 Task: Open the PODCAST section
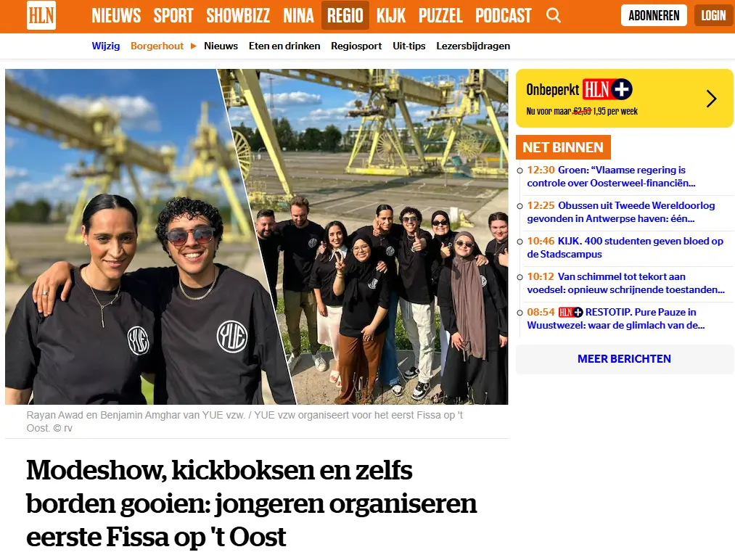pyautogui.click(x=504, y=15)
